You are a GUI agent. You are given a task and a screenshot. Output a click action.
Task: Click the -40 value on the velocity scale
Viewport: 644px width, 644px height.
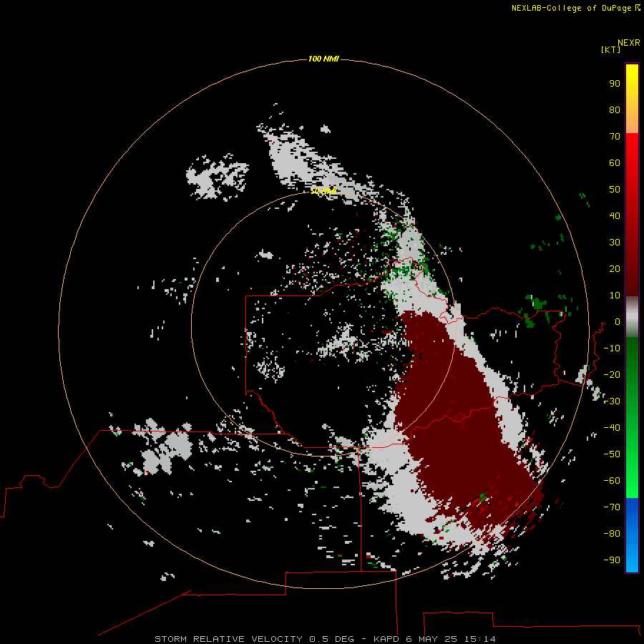click(x=612, y=428)
